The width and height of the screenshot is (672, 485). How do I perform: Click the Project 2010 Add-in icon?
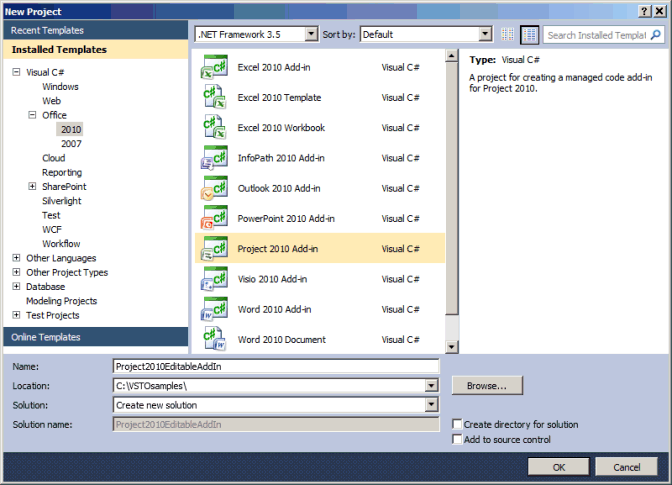214,248
